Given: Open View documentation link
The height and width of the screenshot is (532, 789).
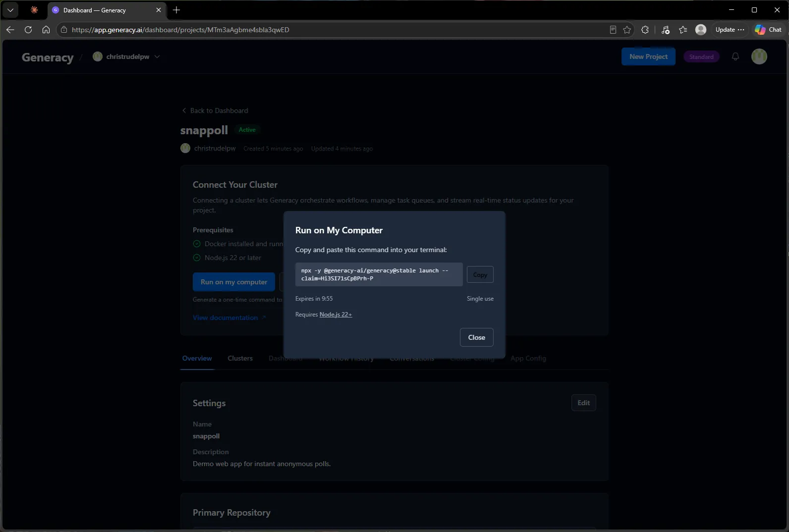Looking at the screenshot, I should 229,318.
